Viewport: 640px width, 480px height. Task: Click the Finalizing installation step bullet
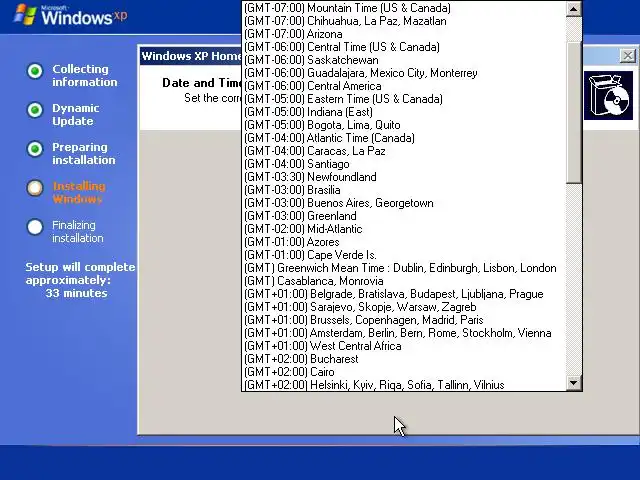35,227
